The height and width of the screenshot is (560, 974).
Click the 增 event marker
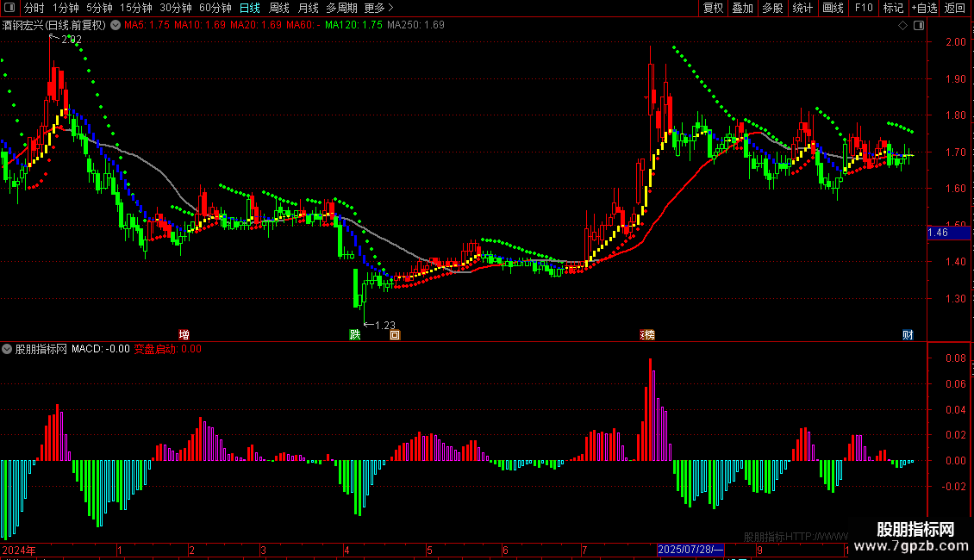click(184, 334)
